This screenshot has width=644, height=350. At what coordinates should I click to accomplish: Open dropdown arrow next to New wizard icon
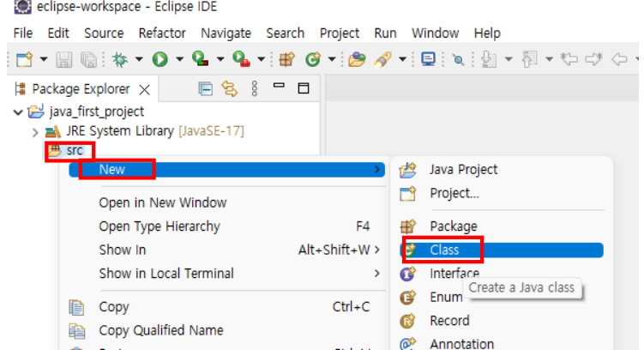point(44,59)
